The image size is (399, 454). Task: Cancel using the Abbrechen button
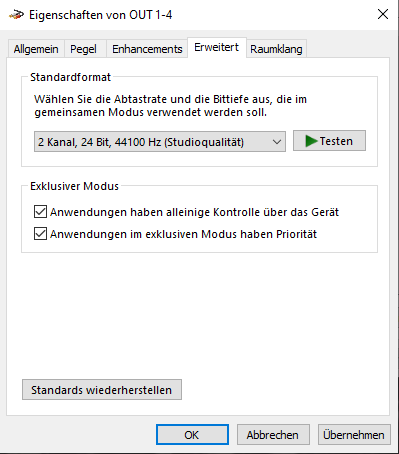(273, 434)
